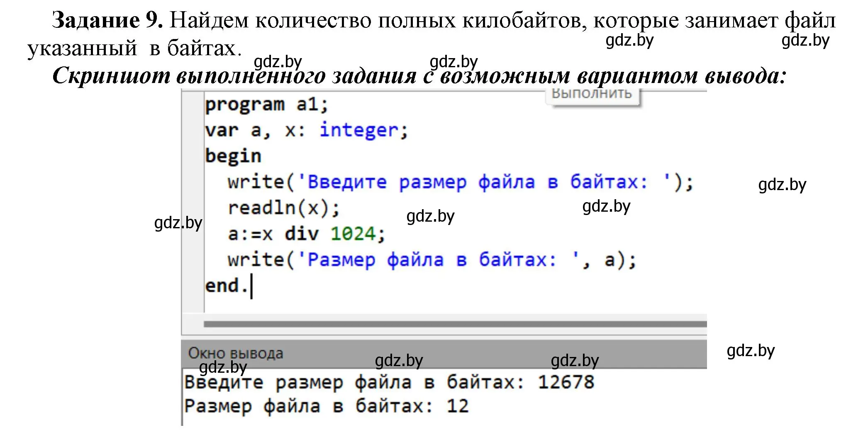The width and height of the screenshot is (868, 435).
Task: Click the 'begin' keyword line
Action: point(233,156)
